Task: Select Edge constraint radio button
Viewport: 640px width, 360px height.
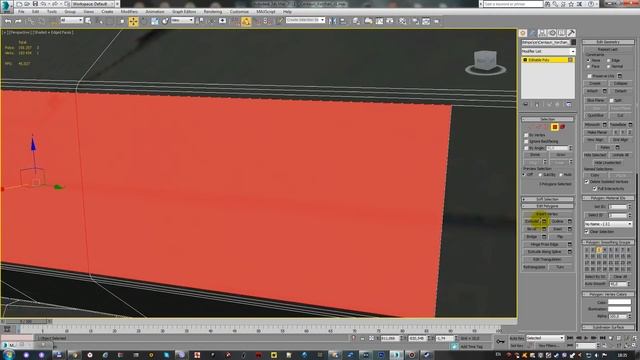Action: tap(609, 60)
